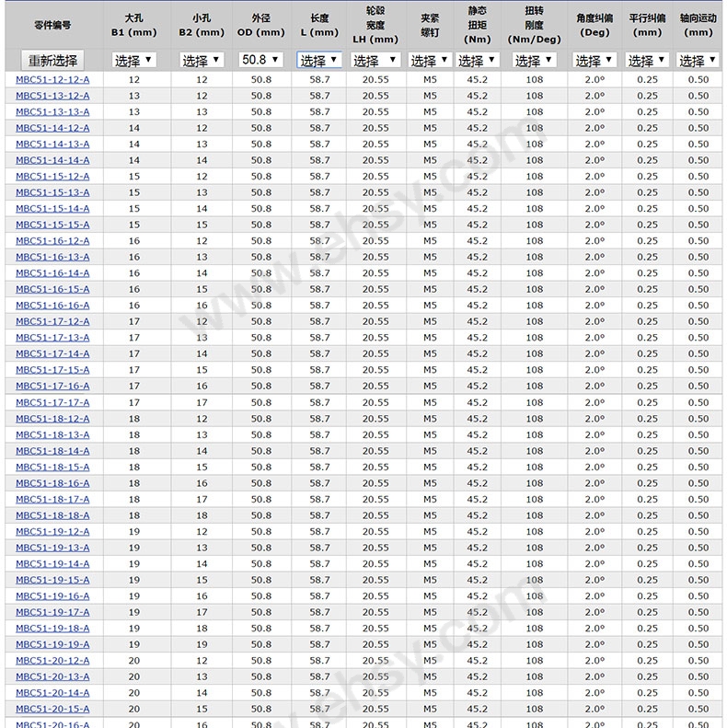Open part link MBC51-17-17-A

click(52, 402)
